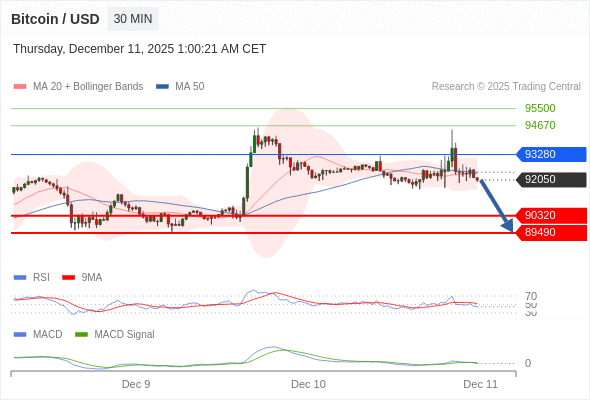The width and height of the screenshot is (590, 400).
Task: Click the 95500 resistance level label
Action: click(540, 108)
